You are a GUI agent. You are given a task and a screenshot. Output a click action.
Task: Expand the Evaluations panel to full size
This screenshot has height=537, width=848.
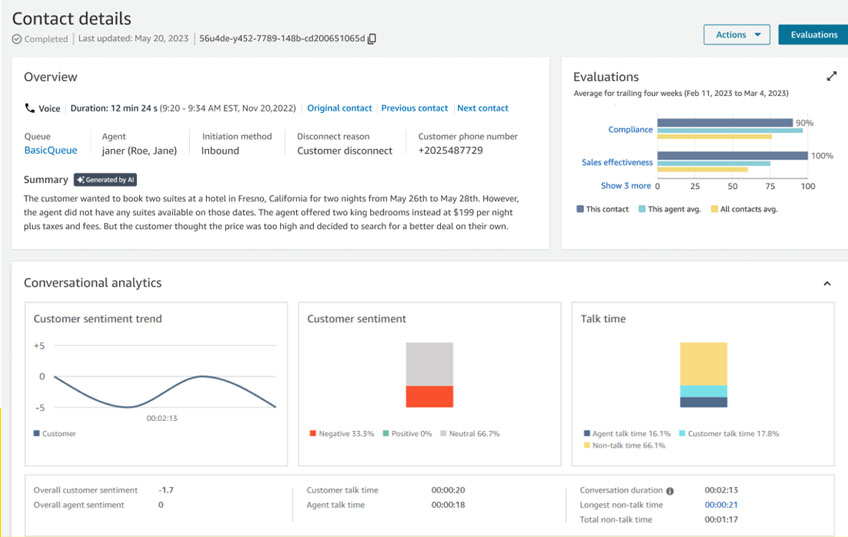[831, 76]
